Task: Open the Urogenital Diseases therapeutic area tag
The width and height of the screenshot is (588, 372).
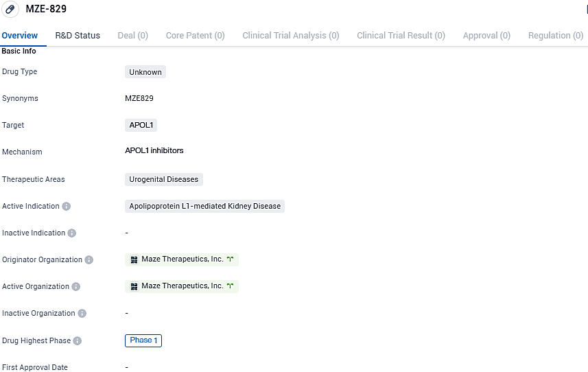Action: pyautogui.click(x=163, y=180)
